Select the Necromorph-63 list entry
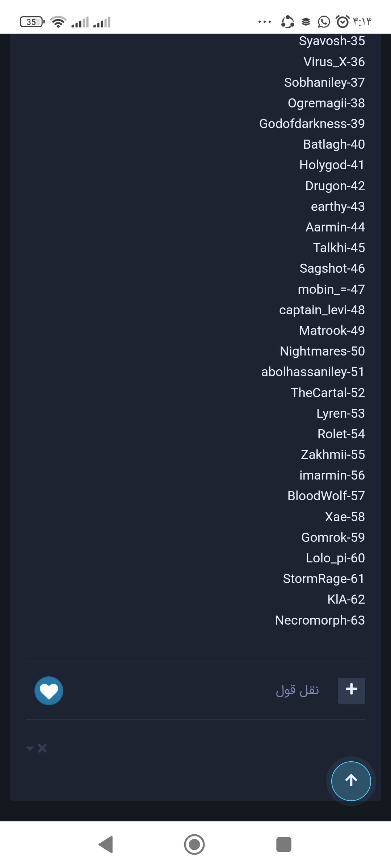This screenshot has height=868, width=391. [x=320, y=620]
